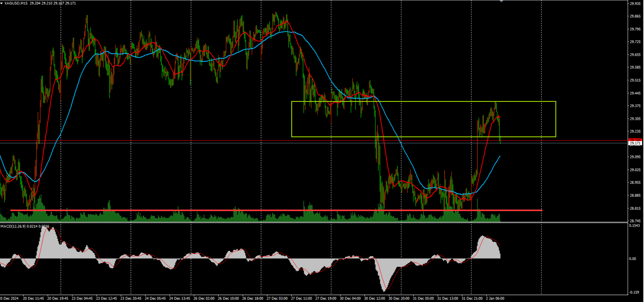Click the XAGUSD,M15 chart title text
The image size is (644, 302).
pyautogui.click(x=16, y=3)
